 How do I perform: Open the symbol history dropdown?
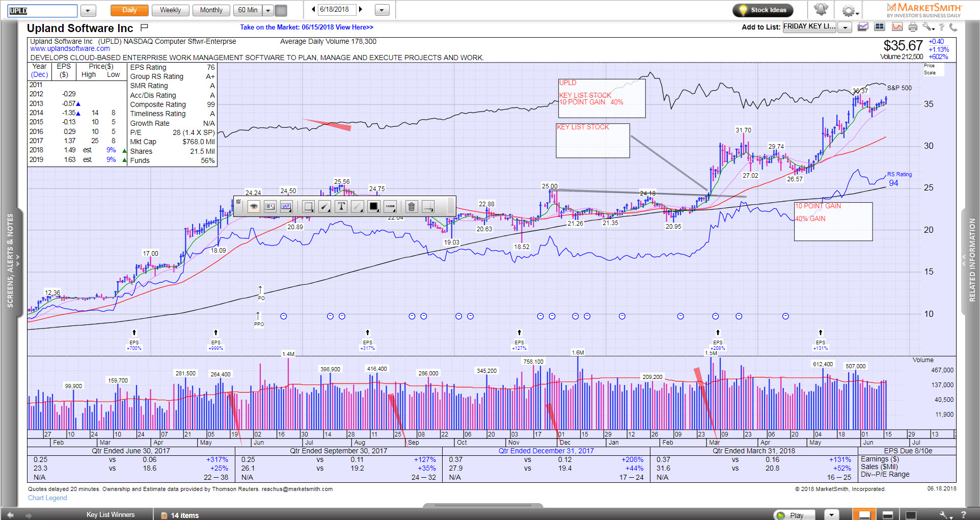pos(88,11)
